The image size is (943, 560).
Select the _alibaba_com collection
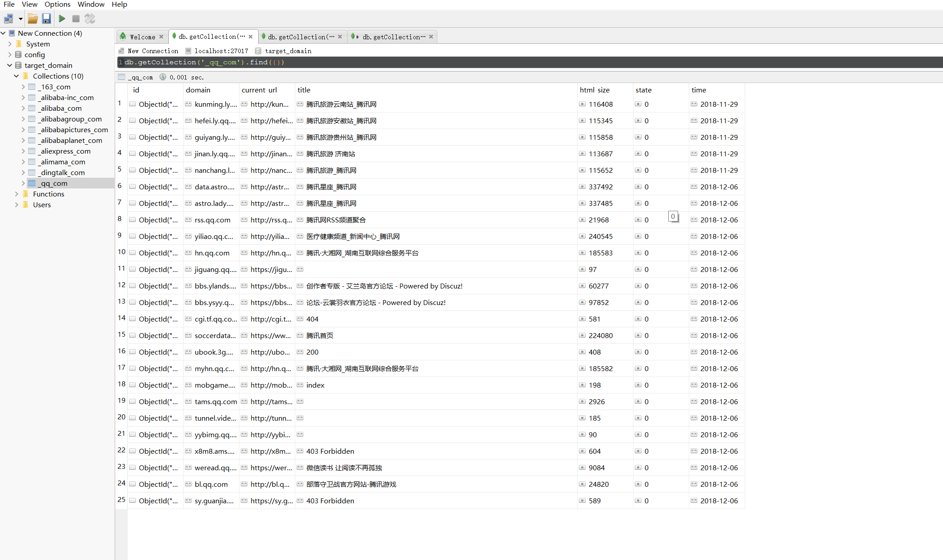60,108
